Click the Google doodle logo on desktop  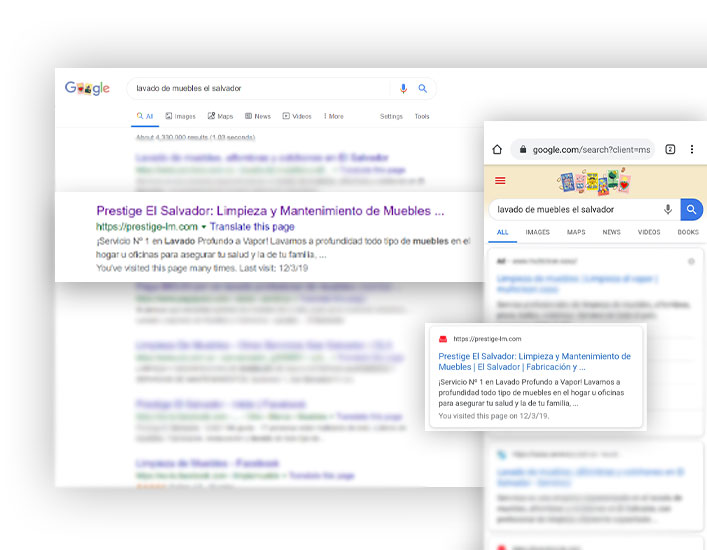point(87,88)
